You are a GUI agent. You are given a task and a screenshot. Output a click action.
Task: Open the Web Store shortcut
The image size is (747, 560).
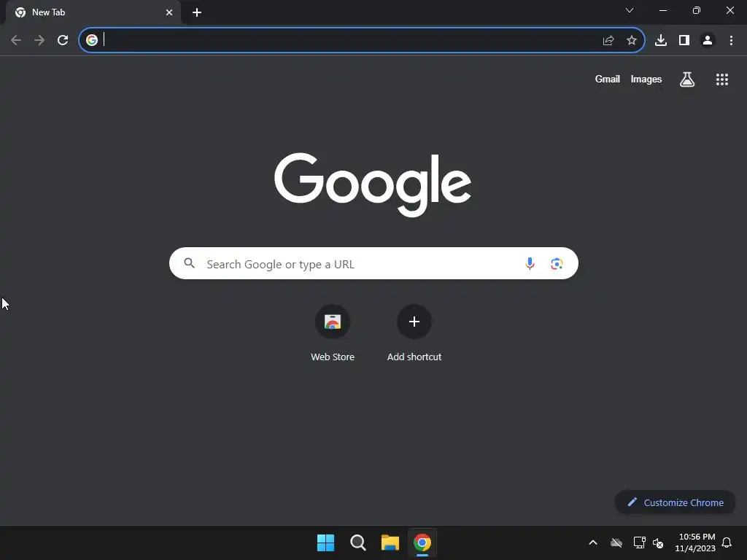pyautogui.click(x=333, y=333)
